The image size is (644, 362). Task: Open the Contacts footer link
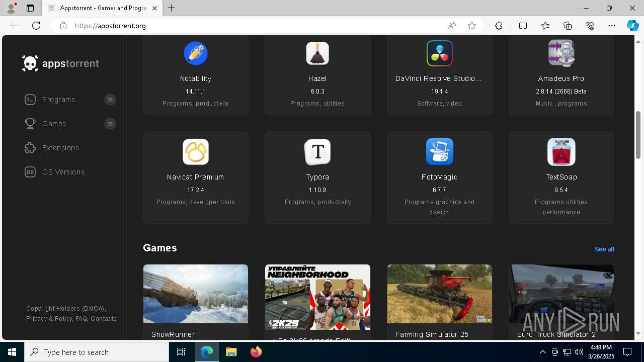pyautogui.click(x=104, y=319)
